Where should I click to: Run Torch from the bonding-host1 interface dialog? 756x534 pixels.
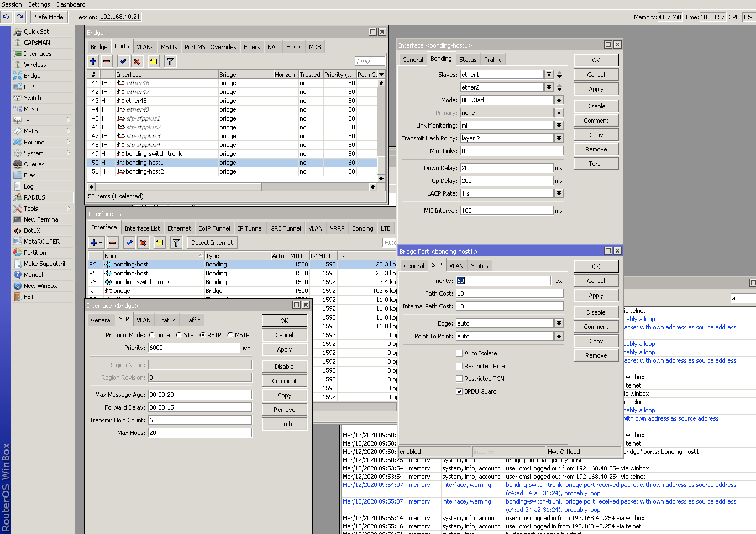click(x=596, y=163)
